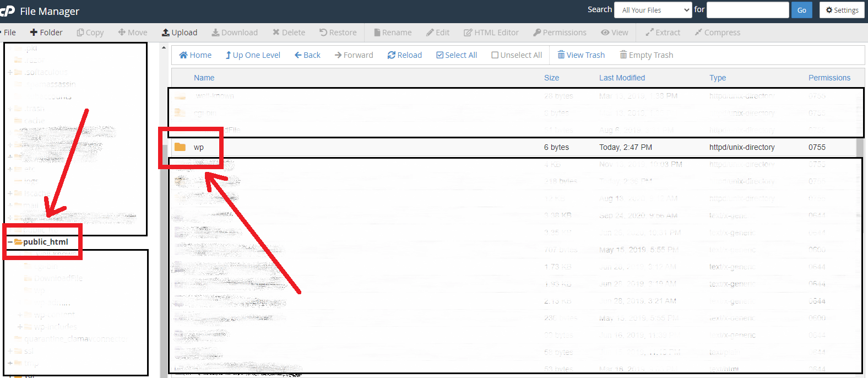Select the wp folder icon

click(x=180, y=147)
